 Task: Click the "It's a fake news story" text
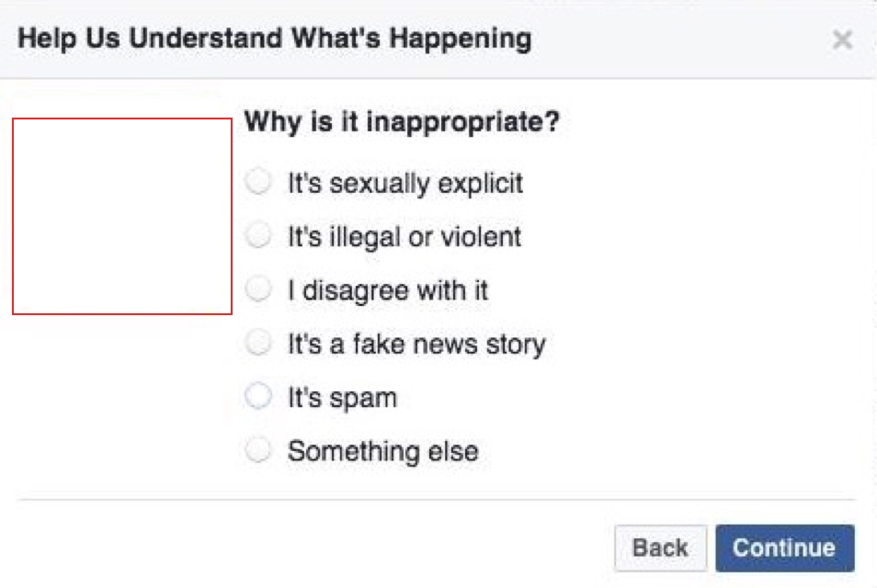coord(416,345)
